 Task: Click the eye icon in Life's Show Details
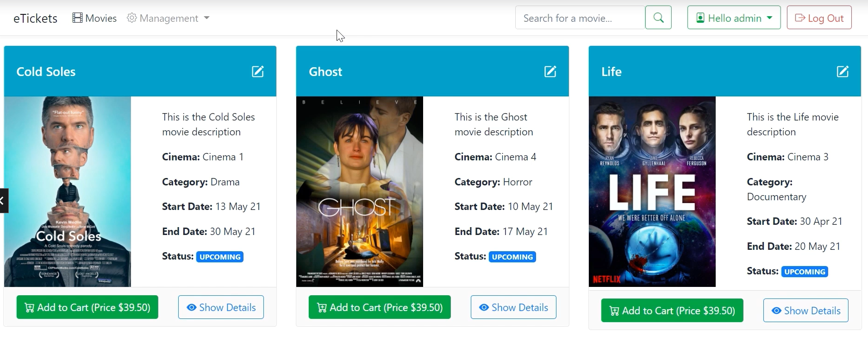(774, 311)
